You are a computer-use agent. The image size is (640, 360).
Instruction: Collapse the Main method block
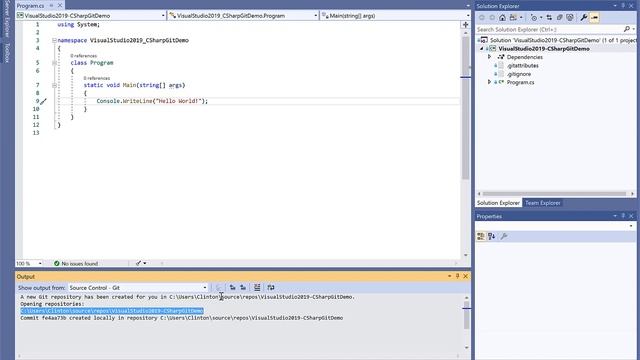coord(54,85)
